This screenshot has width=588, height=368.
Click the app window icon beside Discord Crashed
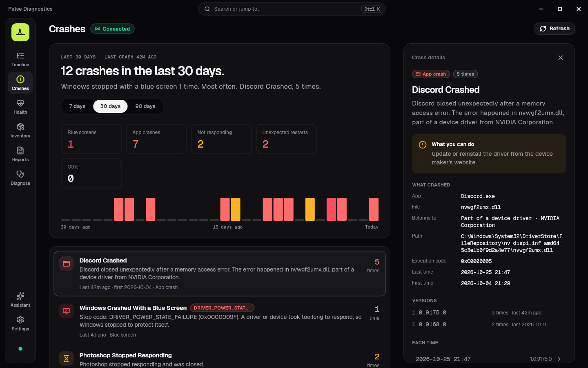pyautogui.click(x=66, y=264)
